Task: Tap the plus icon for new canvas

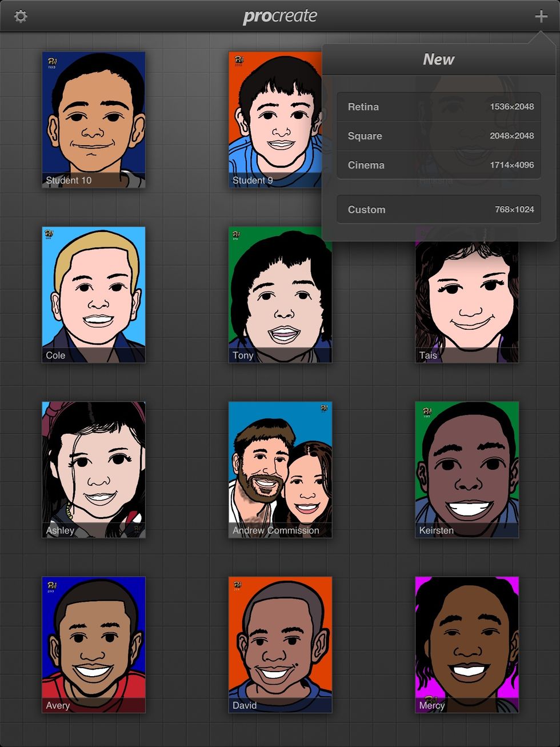Action: (541, 17)
